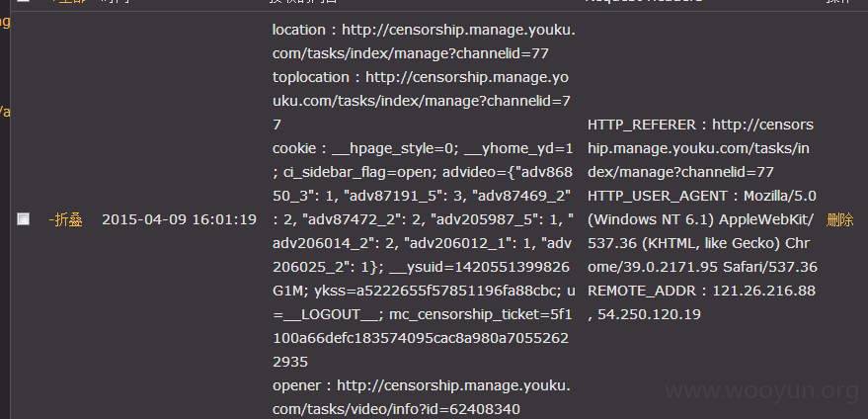This screenshot has height=419, width=868.
Task: Click the location URL line
Action: coord(424,42)
